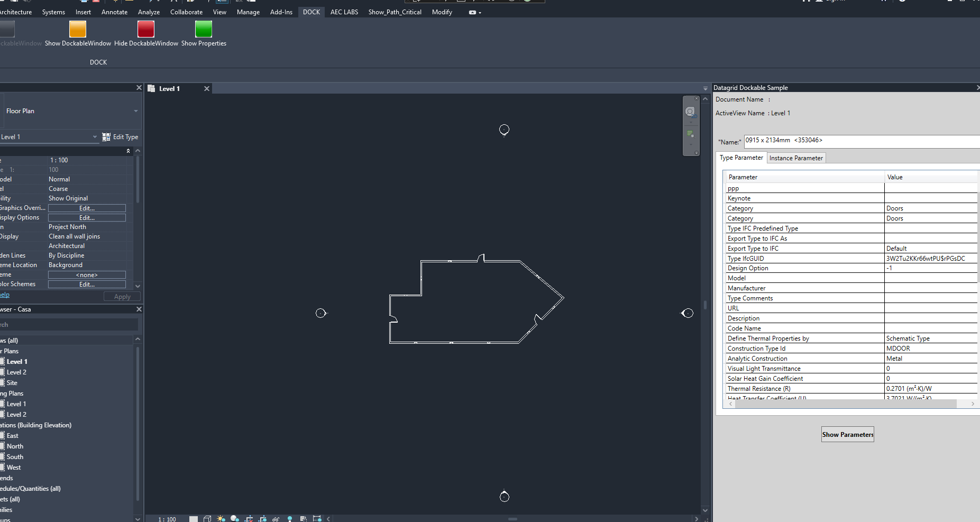
Task: Click Edit for Graphics Overrides
Action: point(87,208)
